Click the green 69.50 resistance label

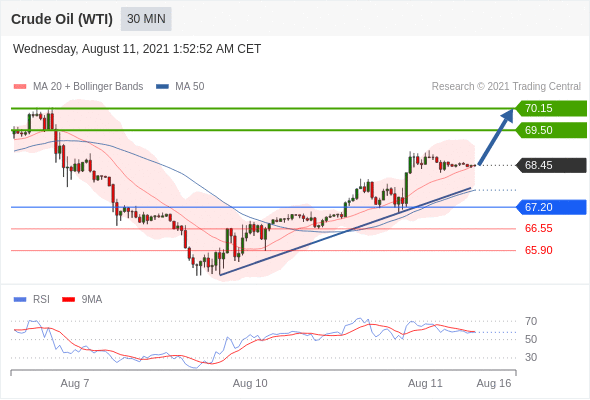(x=551, y=130)
